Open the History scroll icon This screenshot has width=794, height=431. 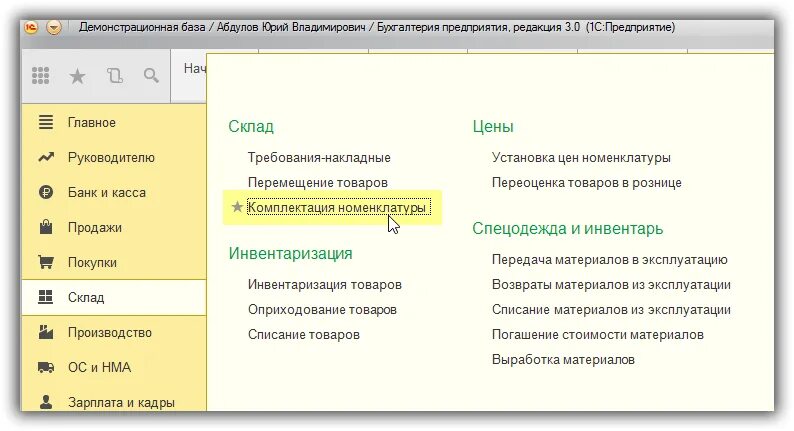(x=115, y=76)
